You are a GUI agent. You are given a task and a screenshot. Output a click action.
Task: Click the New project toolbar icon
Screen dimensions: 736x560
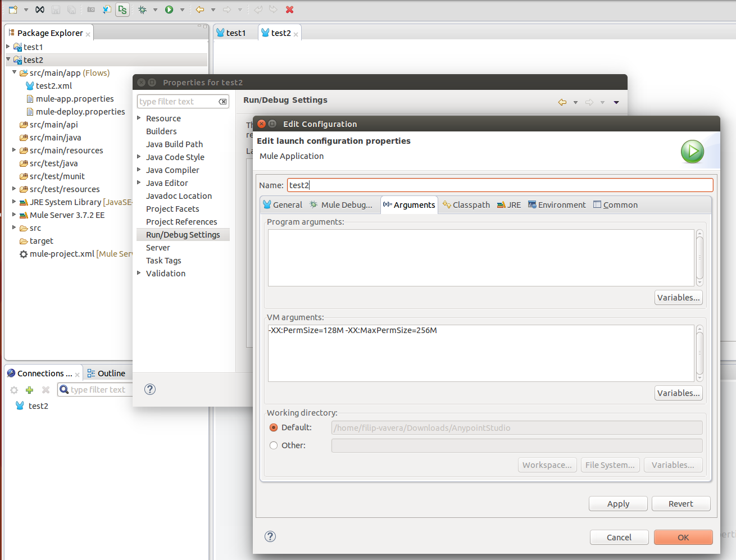(x=13, y=10)
